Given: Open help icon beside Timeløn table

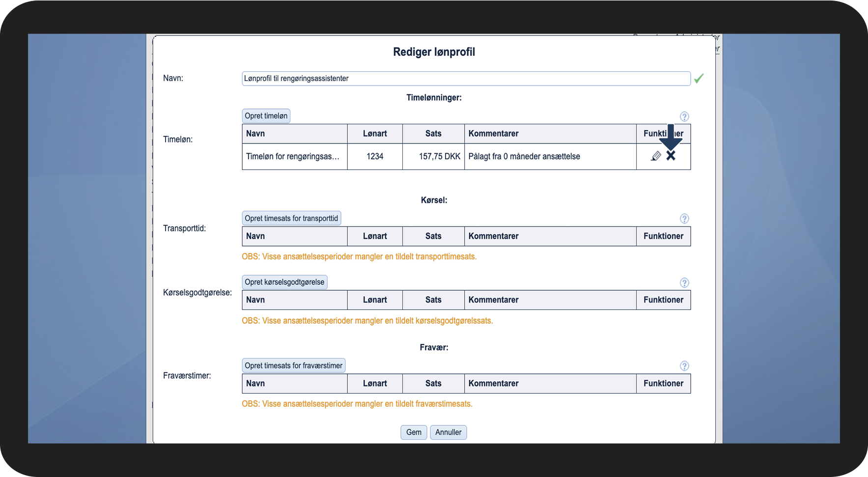Looking at the screenshot, I should pos(684,116).
